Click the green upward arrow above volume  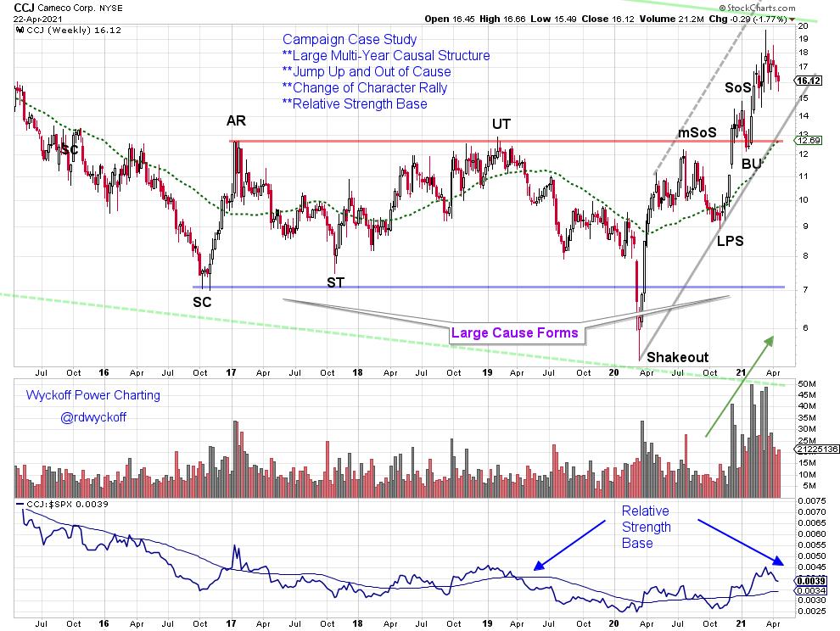point(739,386)
